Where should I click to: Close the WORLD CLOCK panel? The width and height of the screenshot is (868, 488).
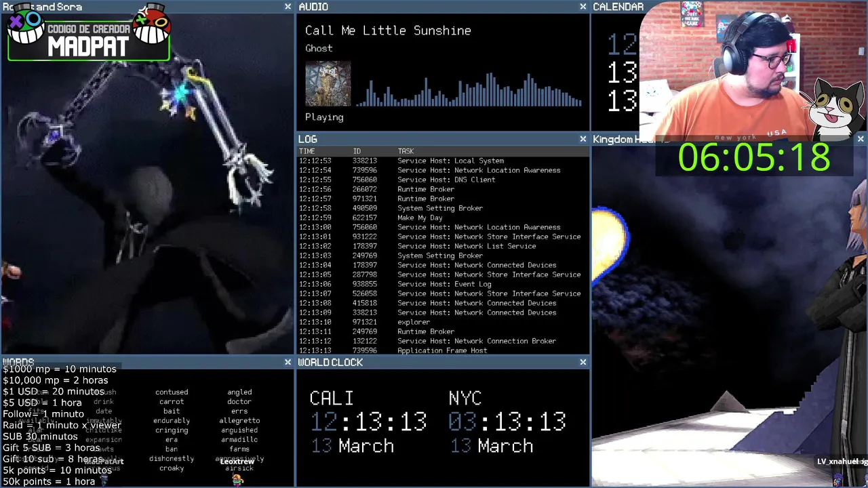tap(583, 363)
